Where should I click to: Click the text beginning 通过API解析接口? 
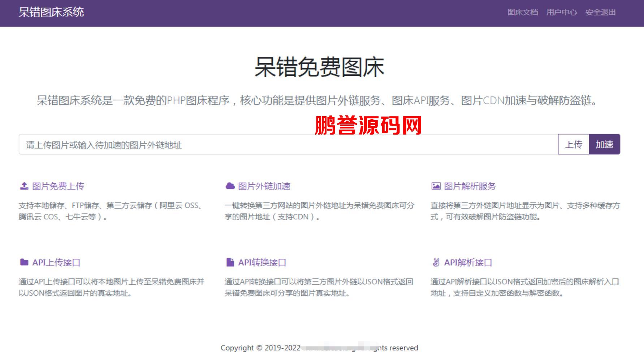[x=525, y=287]
